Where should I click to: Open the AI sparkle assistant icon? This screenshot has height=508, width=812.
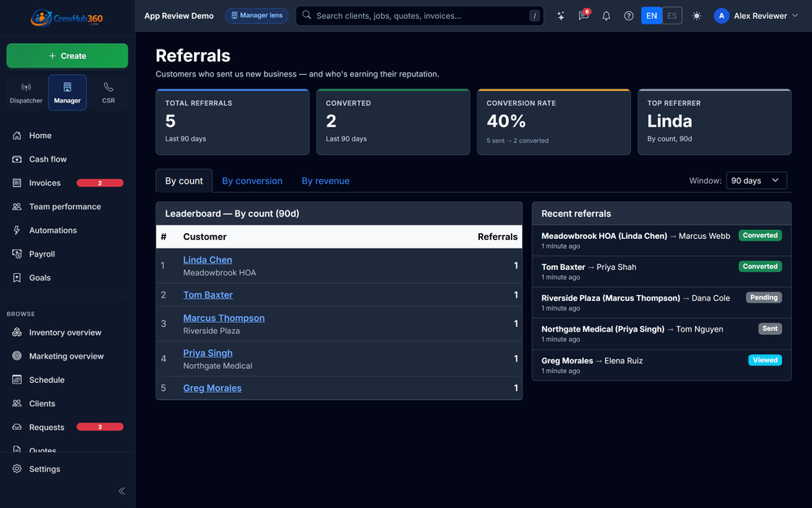(x=561, y=16)
